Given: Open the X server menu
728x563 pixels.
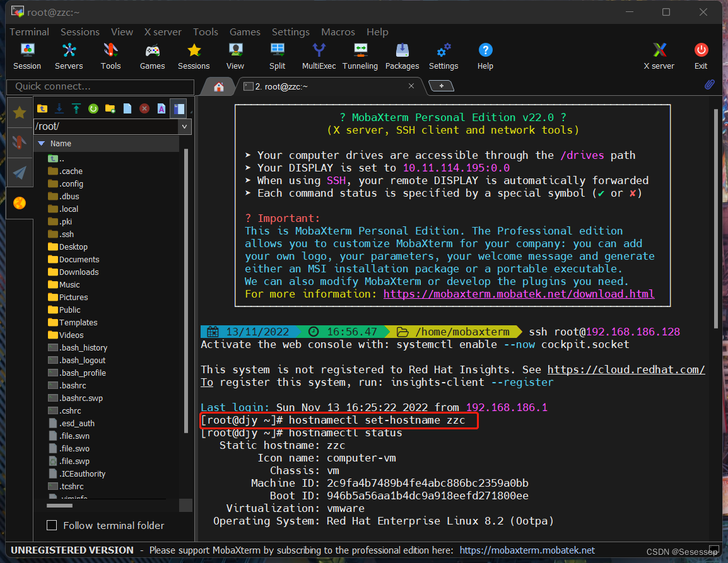Looking at the screenshot, I should (x=163, y=32).
